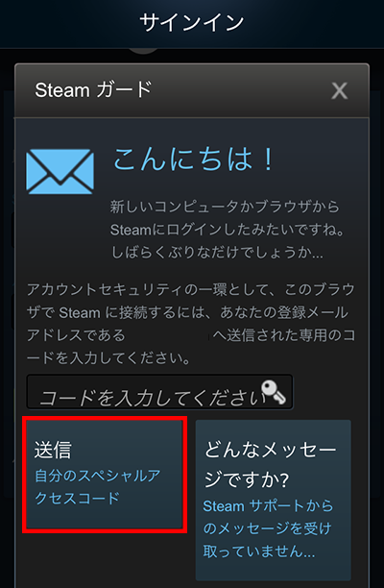The height and width of the screenshot is (588, 384).
Task: Click the key icon in code field
Action: [x=273, y=392]
